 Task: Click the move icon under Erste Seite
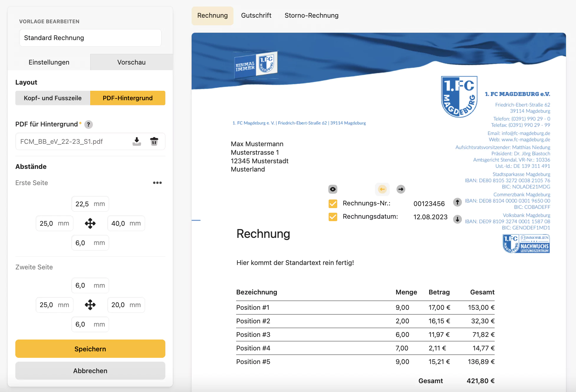pos(90,223)
